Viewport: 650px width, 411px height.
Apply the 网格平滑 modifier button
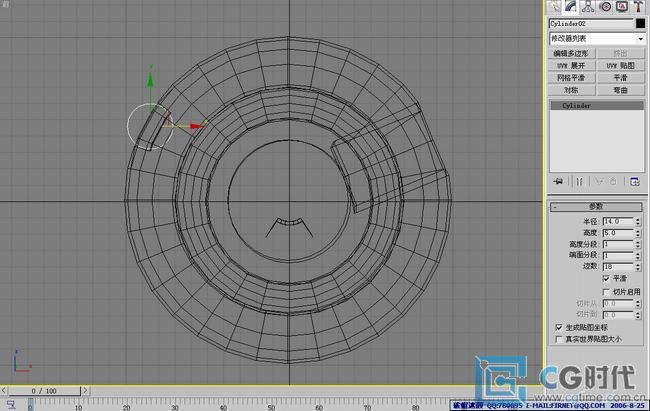pyautogui.click(x=571, y=78)
